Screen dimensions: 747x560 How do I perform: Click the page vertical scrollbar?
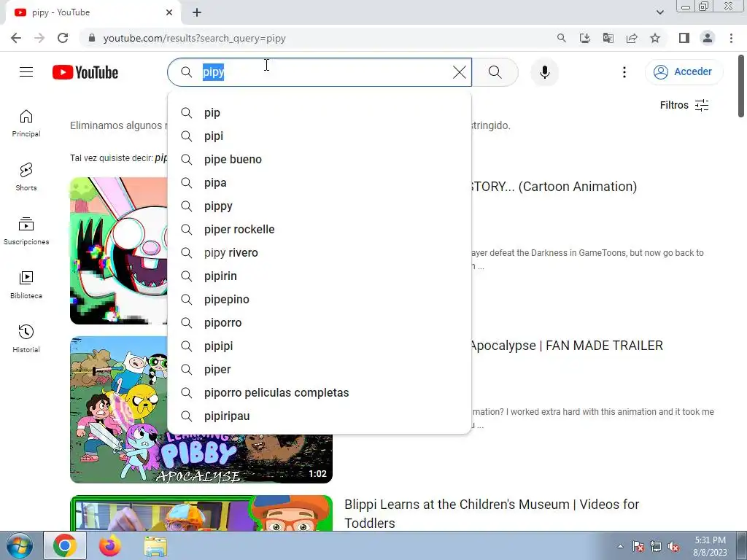[741, 86]
